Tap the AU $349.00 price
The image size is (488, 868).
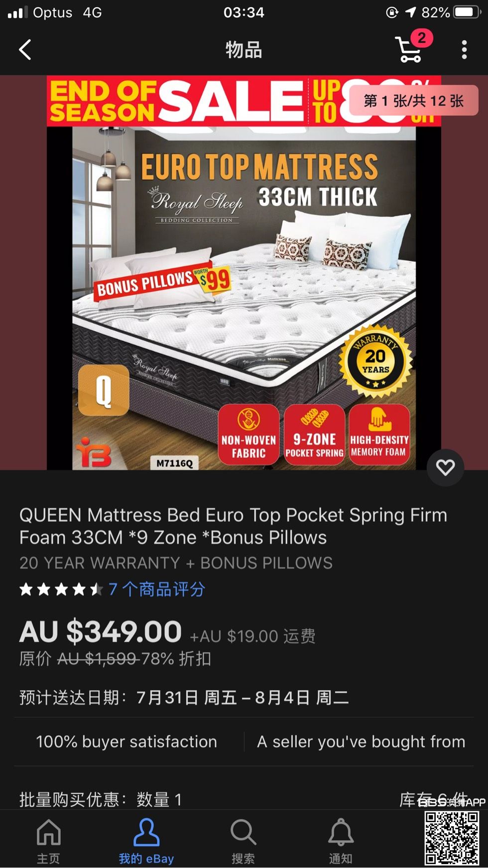coord(101,631)
